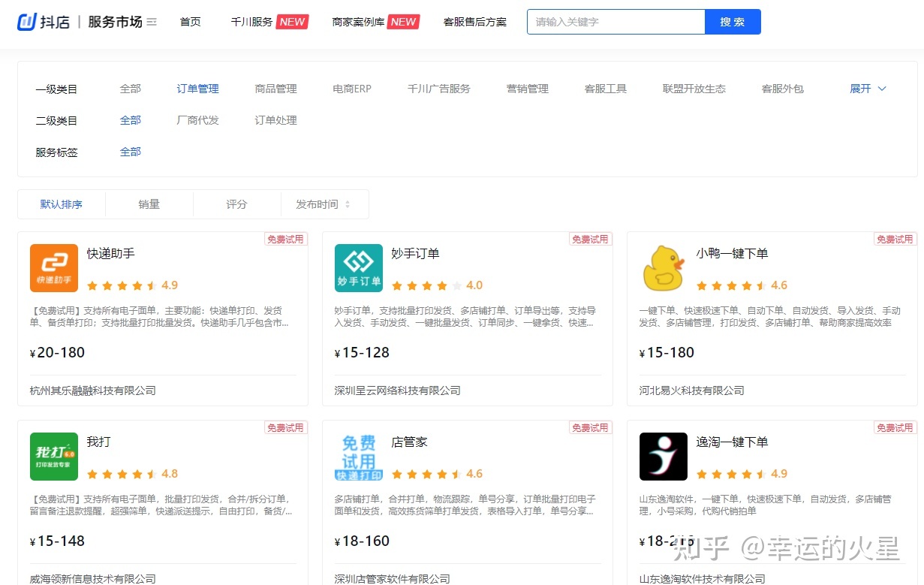Image resolution: width=924 pixels, height=585 pixels.
Task: Select the 逸淘一键下单 black logo icon
Action: tap(663, 456)
